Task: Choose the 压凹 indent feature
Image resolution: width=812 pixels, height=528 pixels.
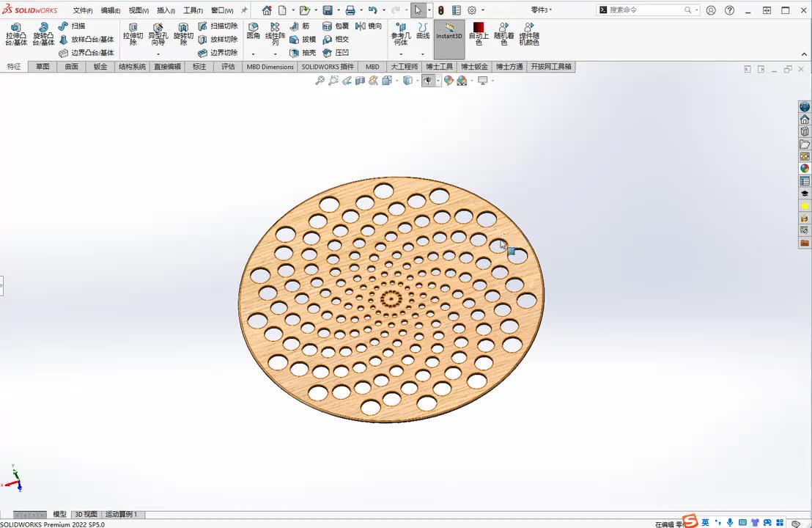Action: (x=336, y=53)
